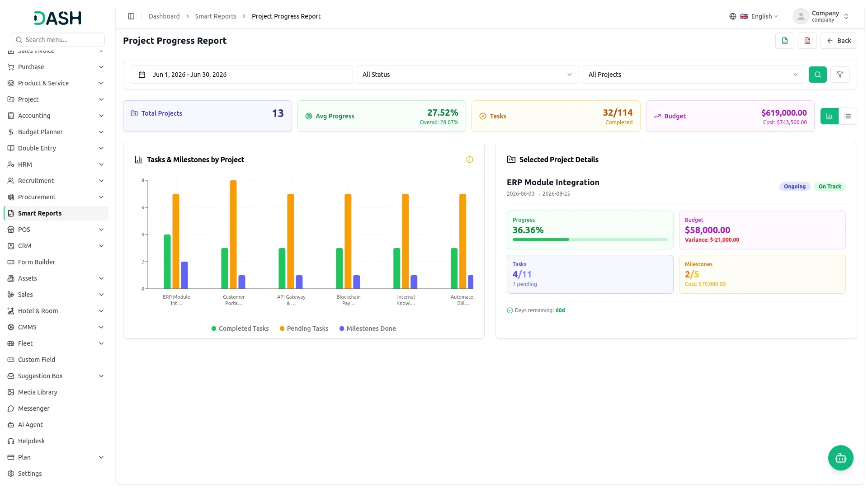Open Procurement menu item
The image size is (868, 488).
click(56, 197)
